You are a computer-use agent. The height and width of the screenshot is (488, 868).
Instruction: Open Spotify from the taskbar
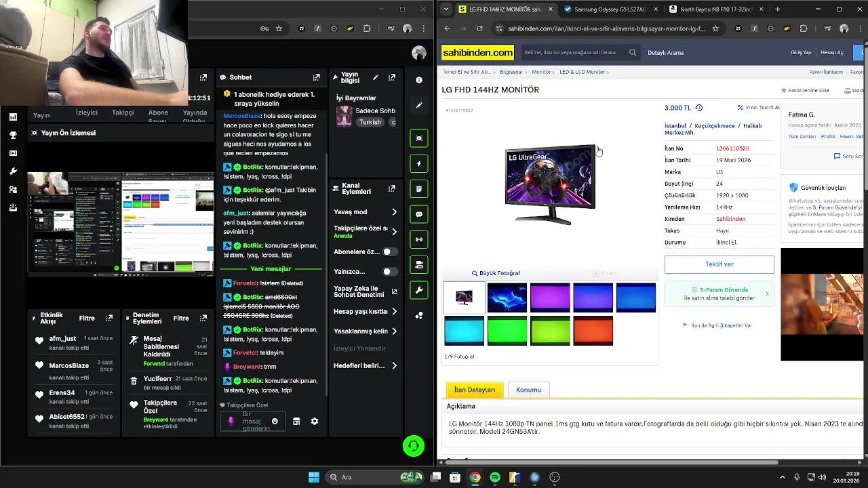[x=495, y=477]
